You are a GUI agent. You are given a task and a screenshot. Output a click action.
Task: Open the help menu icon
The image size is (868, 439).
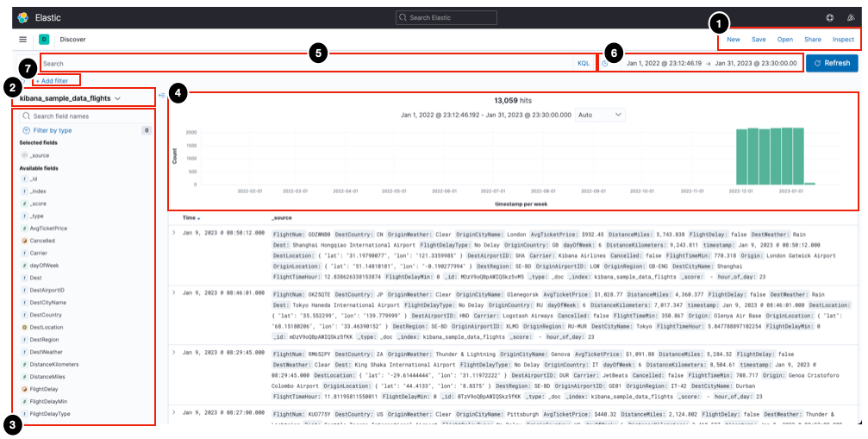(x=830, y=18)
